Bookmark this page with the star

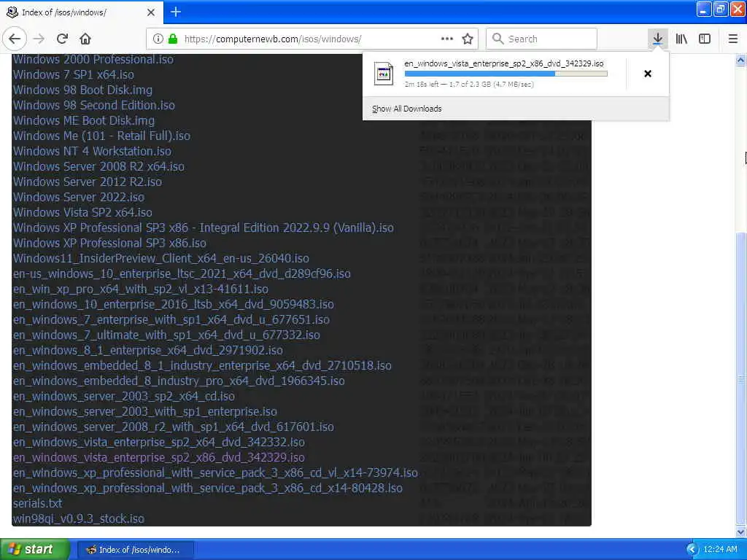click(x=468, y=39)
